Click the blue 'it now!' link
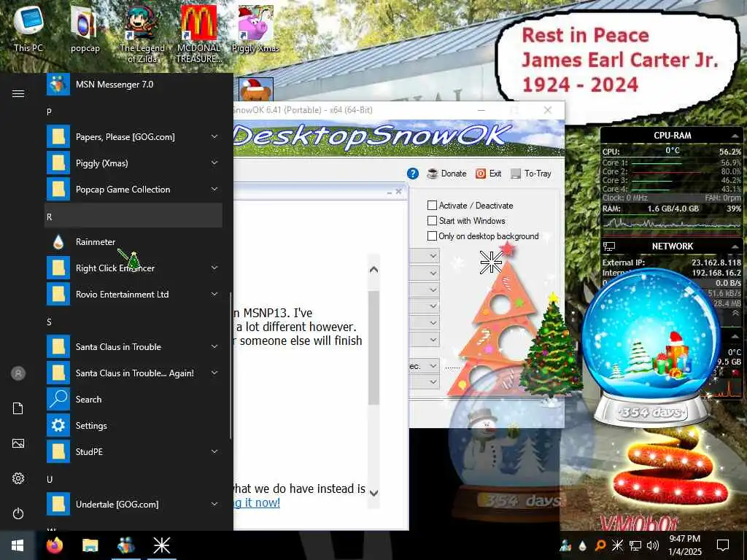 coord(258,502)
